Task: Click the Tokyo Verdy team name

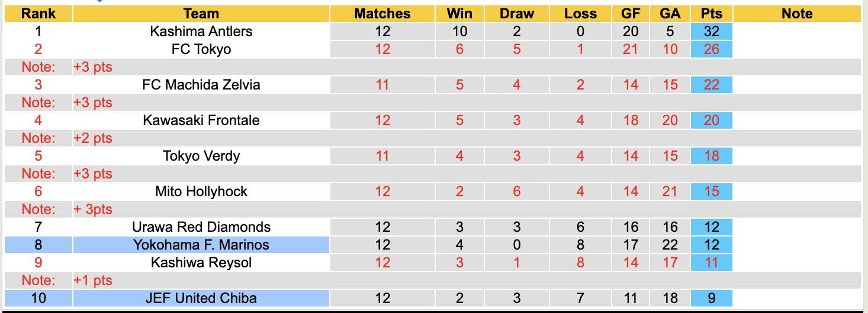Action: point(201,156)
